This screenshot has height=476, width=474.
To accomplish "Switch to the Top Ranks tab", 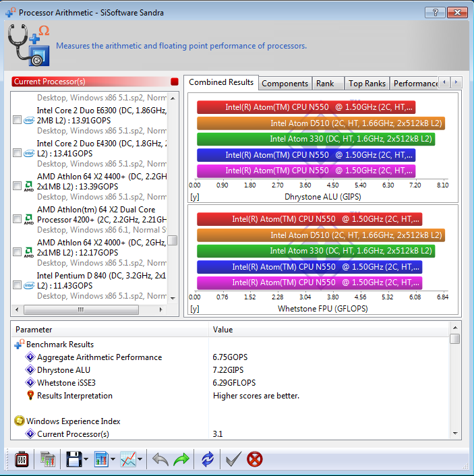I will tap(367, 83).
